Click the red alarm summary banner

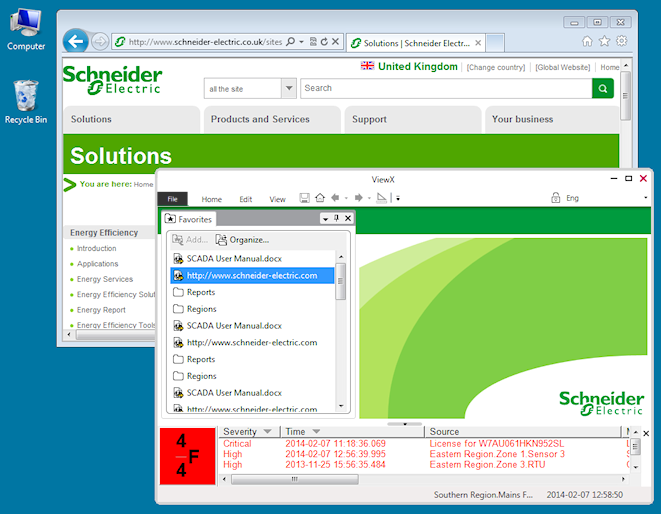click(188, 456)
